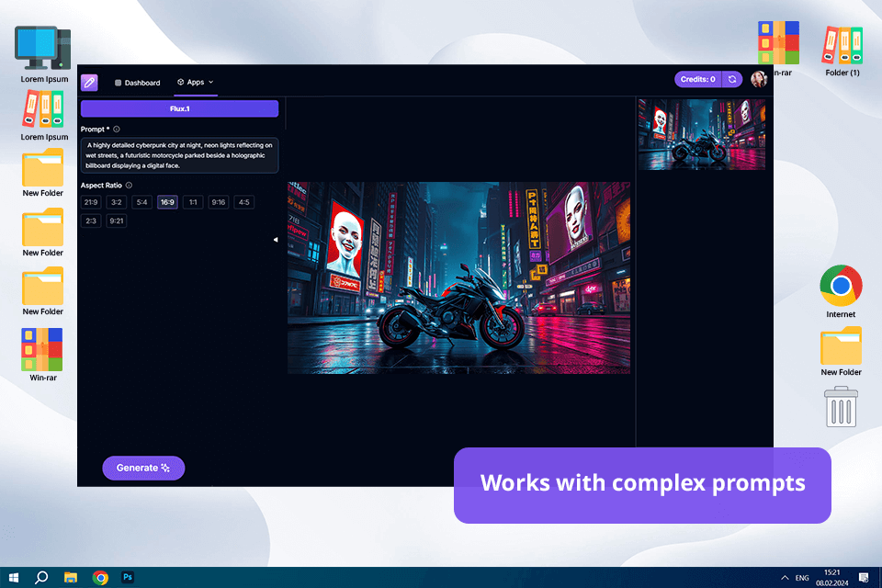The height and width of the screenshot is (588, 882).
Task: Select the 5:4 aspect ratio
Action: pyautogui.click(x=141, y=202)
